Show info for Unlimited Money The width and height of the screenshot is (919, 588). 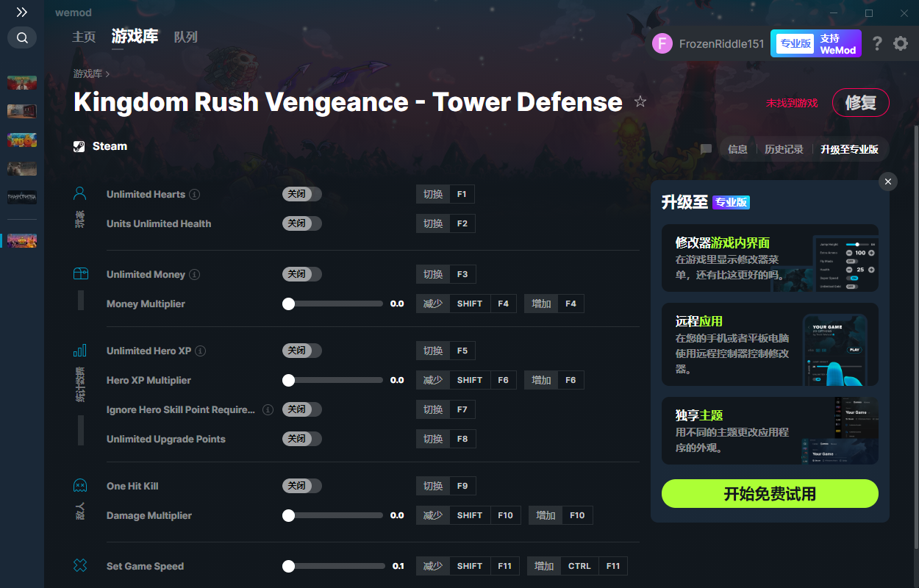194,274
